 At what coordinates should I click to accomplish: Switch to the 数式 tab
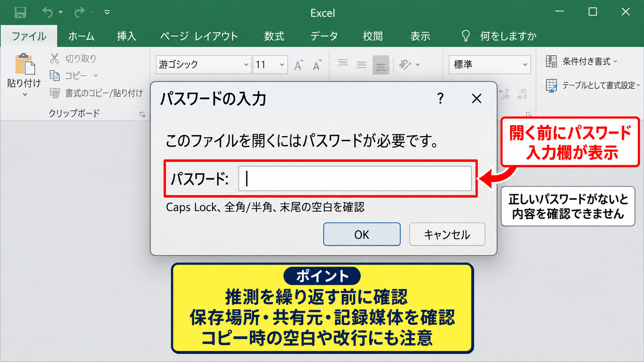[274, 36]
